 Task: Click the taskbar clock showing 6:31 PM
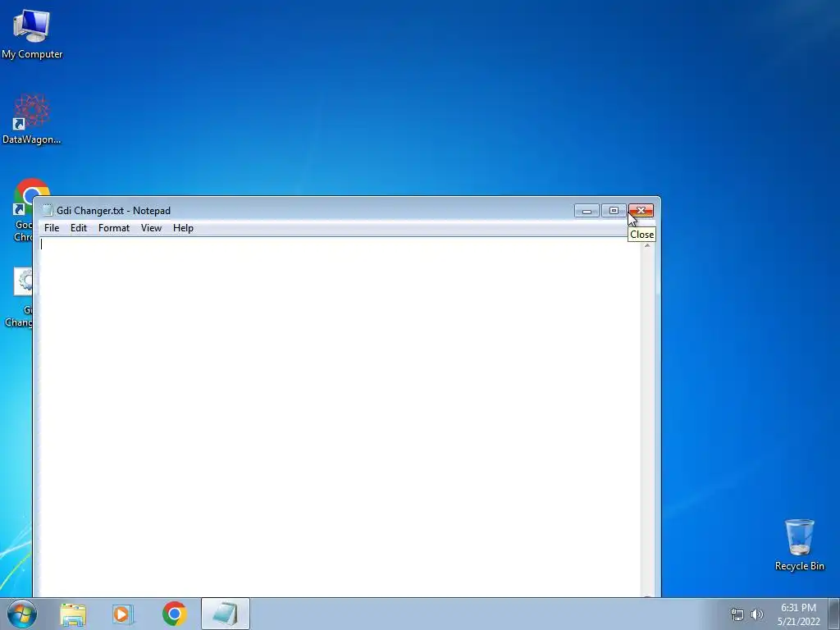pyautogui.click(x=798, y=614)
